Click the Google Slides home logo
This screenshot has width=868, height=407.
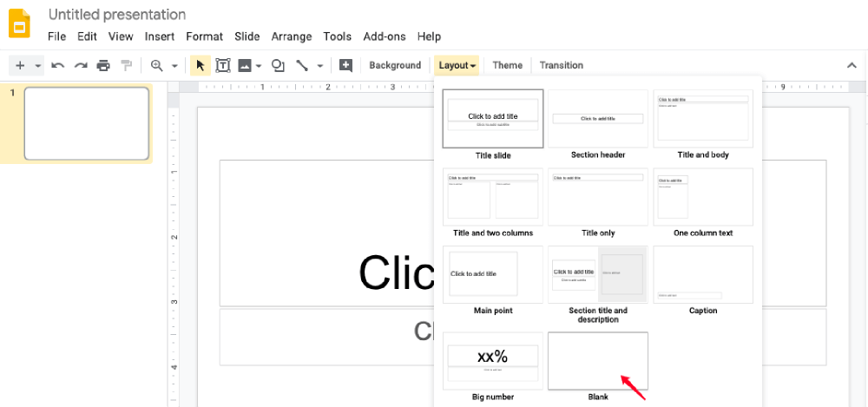[x=19, y=23]
